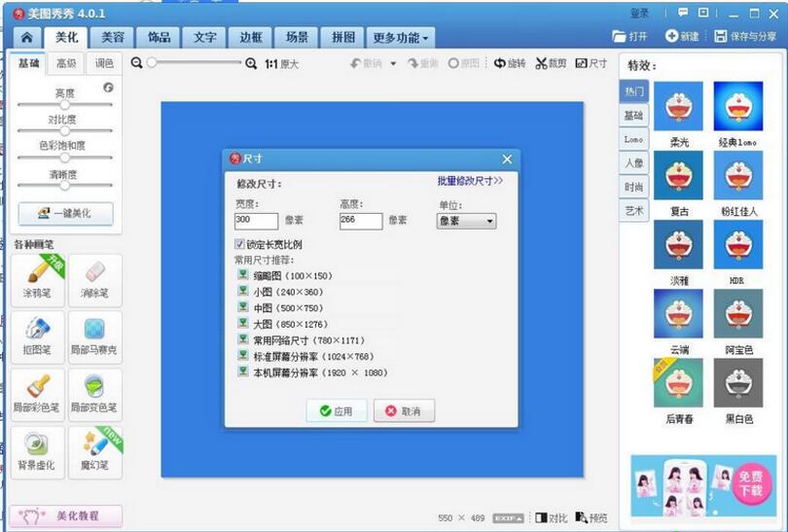The image size is (788, 532).
Task: Switch to the 美容 tab
Action: point(113,37)
